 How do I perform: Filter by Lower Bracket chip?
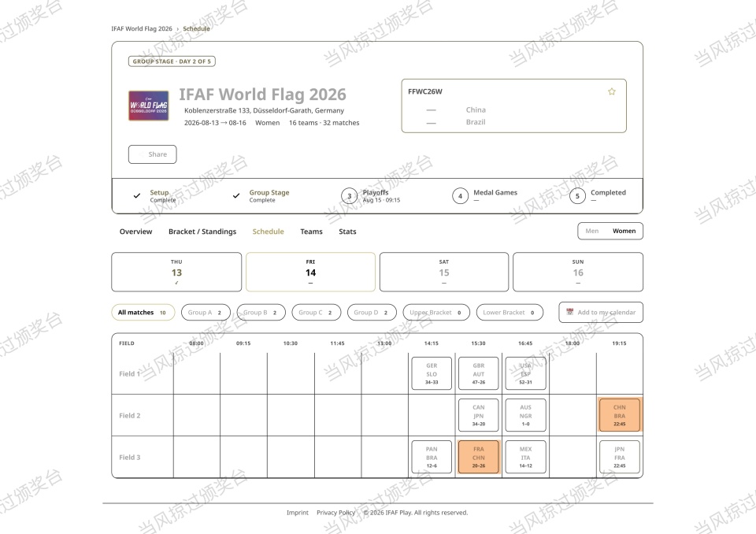click(x=510, y=313)
